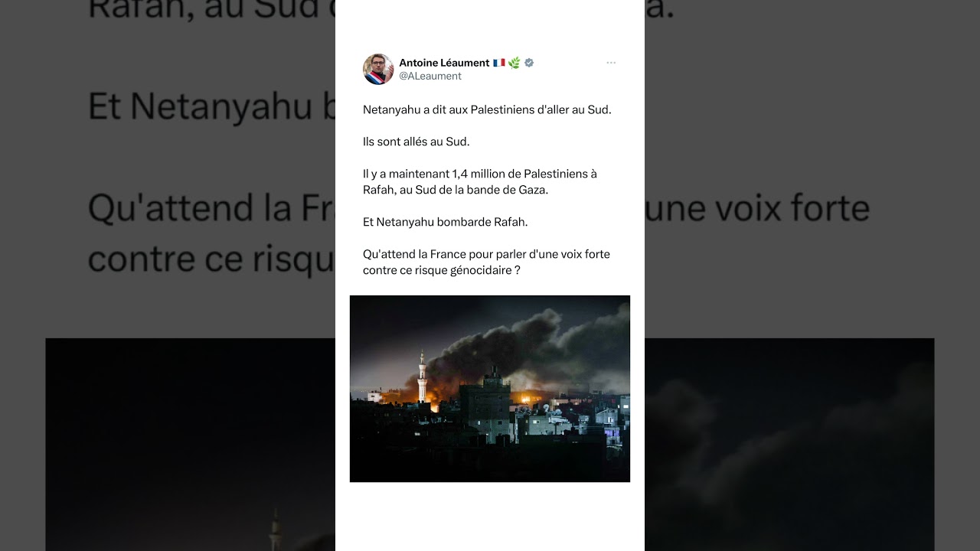This screenshot has width=980, height=551.
Task: Click the blurred background text 'Et Netanyahu b'
Action: (x=211, y=107)
